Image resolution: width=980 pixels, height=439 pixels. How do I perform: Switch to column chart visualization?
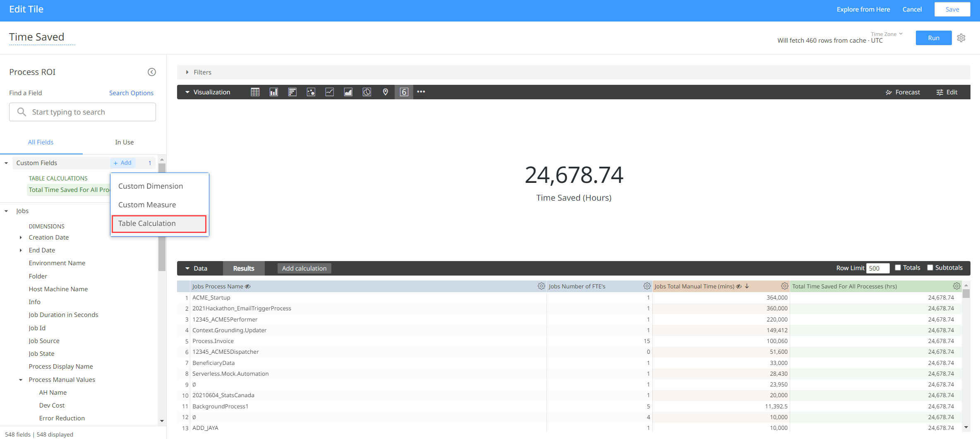tap(273, 92)
